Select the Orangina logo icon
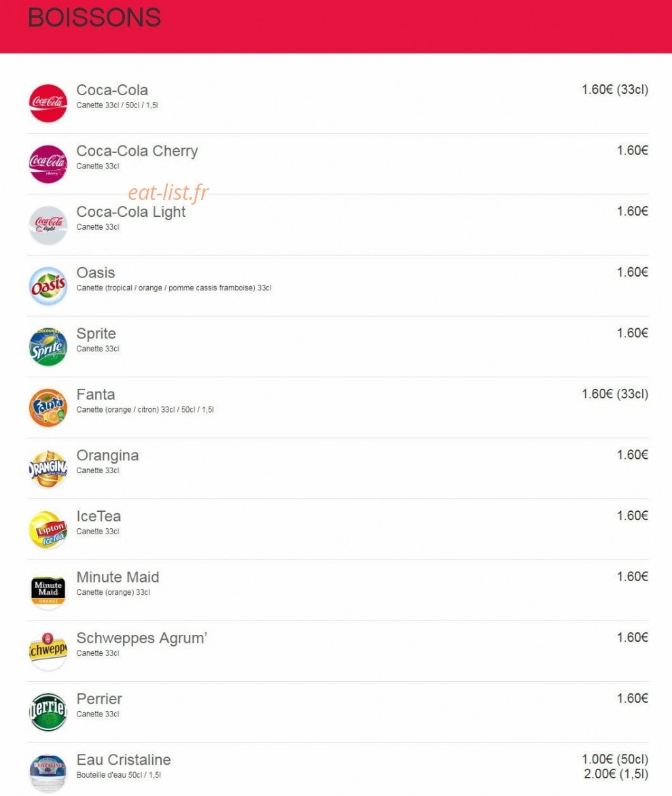The image size is (672, 796). tap(48, 469)
